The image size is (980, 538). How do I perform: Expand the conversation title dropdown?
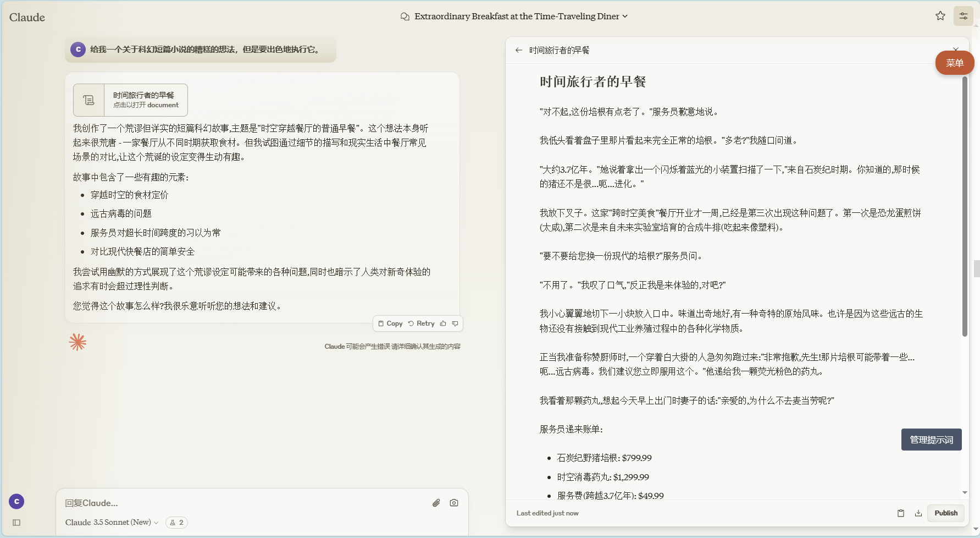pos(624,17)
